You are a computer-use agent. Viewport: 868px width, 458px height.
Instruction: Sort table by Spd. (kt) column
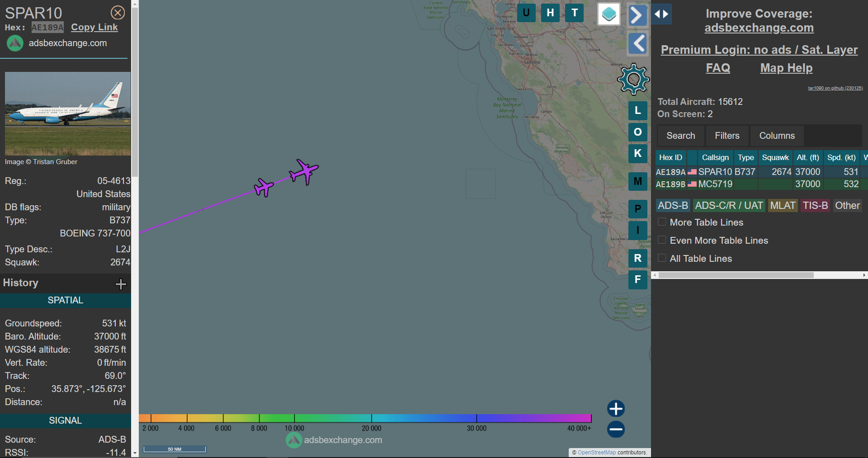[841, 157]
